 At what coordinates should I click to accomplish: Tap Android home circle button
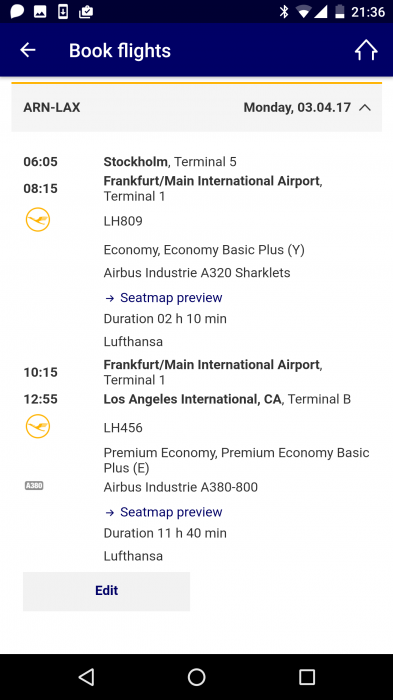[x=196, y=677]
